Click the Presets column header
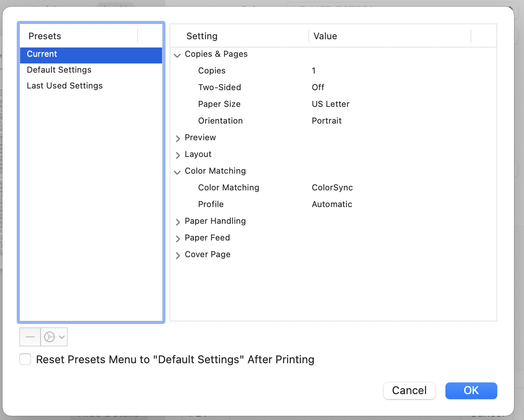Image resolution: width=524 pixels, height=420 pixels. pyautogui.click(x=45, y=36)
